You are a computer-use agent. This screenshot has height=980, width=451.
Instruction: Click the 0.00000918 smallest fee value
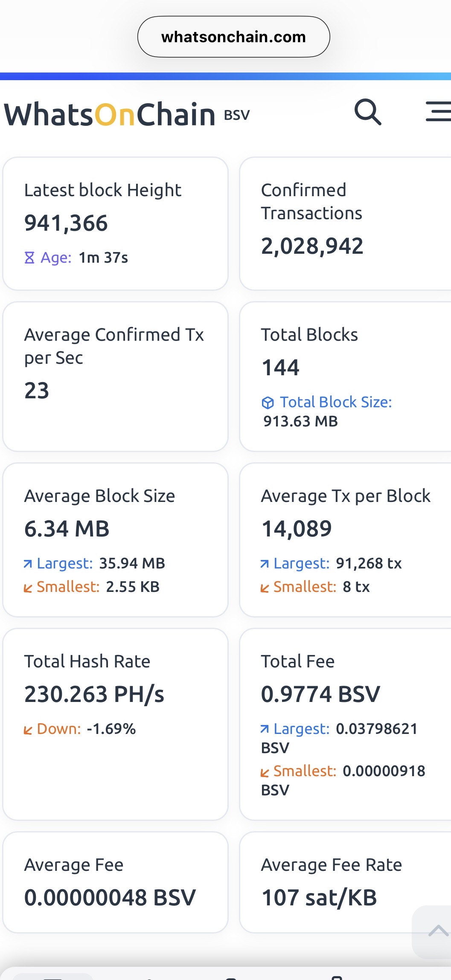(x=384, y=771)
